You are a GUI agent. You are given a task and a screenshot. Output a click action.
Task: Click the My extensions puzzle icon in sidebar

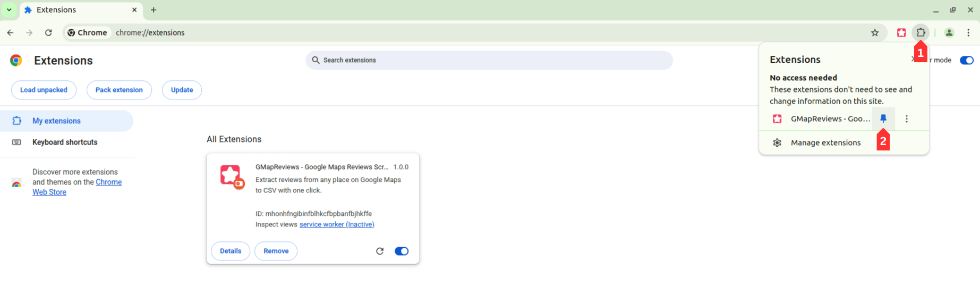coord(17,121)
